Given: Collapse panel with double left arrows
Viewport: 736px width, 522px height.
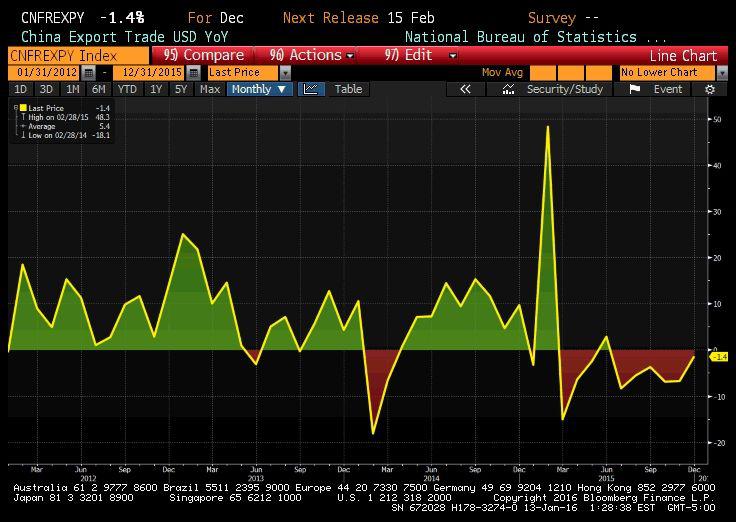Looking at the screenshot, I should (465, 89).
